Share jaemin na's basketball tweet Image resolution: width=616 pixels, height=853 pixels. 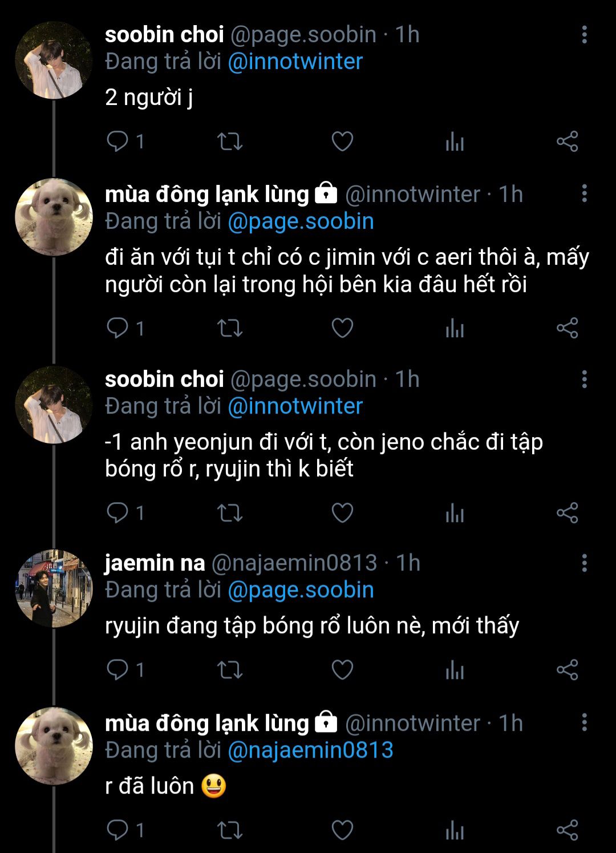(x=567, y=669)
